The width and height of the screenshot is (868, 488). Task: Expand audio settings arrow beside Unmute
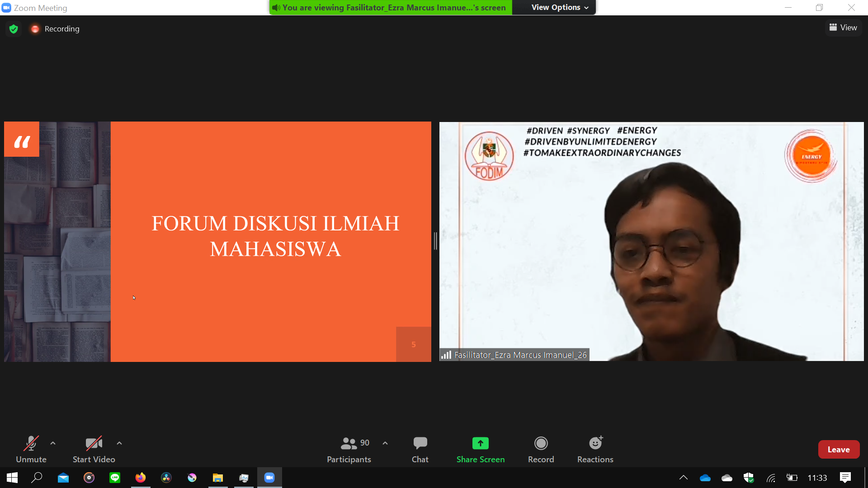tap(53, 443)
